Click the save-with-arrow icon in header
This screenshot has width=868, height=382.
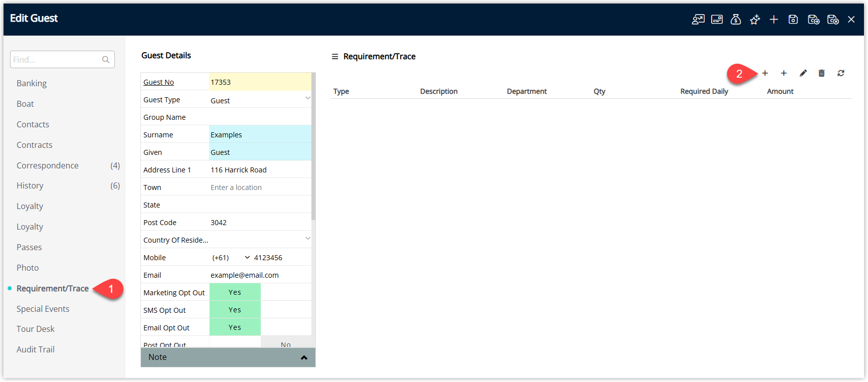point(813,20)
